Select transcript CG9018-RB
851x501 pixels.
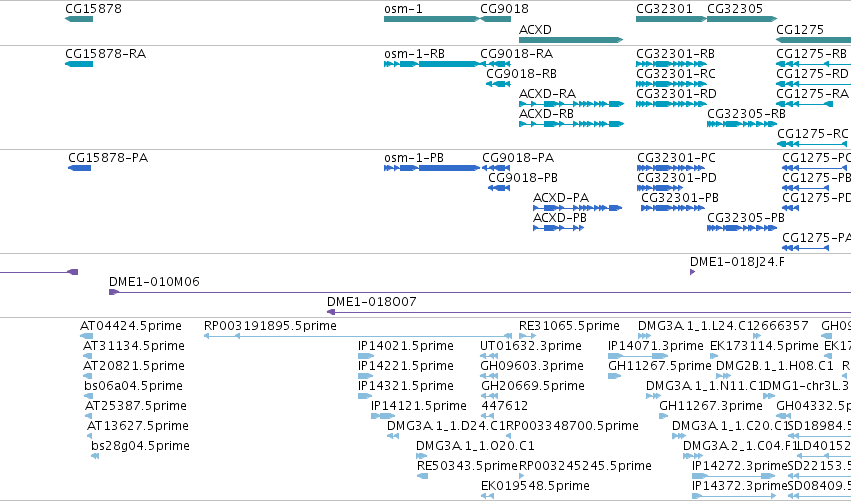pos(522,74)
